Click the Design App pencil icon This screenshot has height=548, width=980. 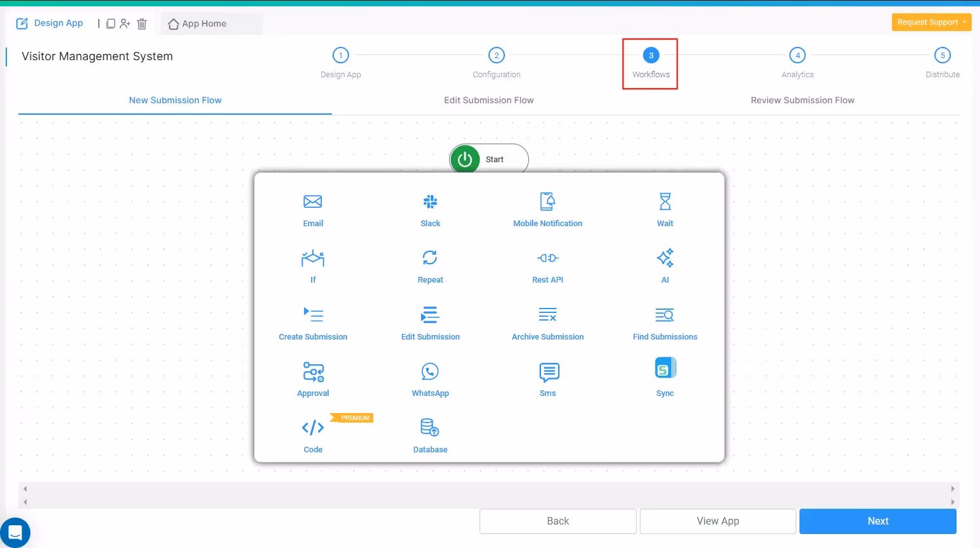point(22,23)
